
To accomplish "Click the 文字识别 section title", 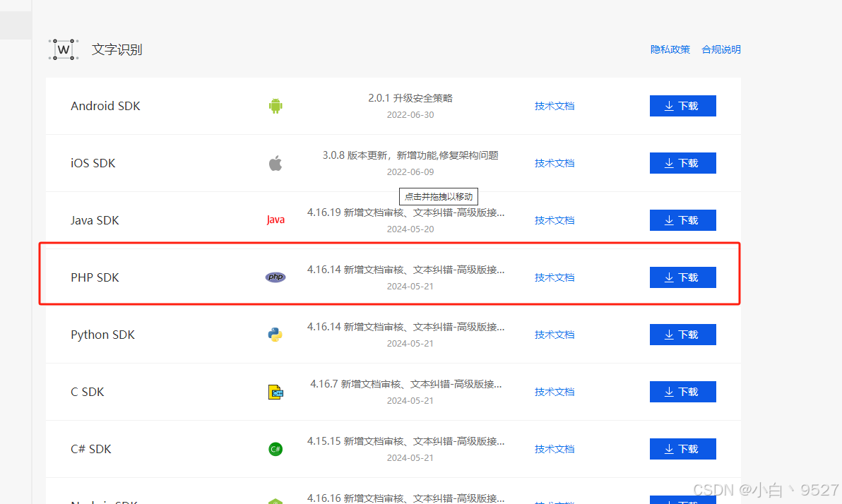I will pyautogui.click(x=117, y=49).
